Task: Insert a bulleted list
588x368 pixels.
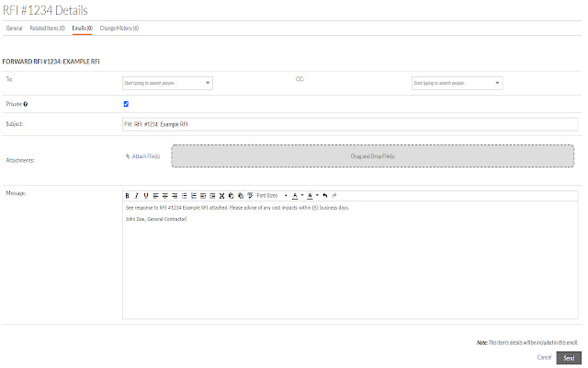Action: click(184, 196)
